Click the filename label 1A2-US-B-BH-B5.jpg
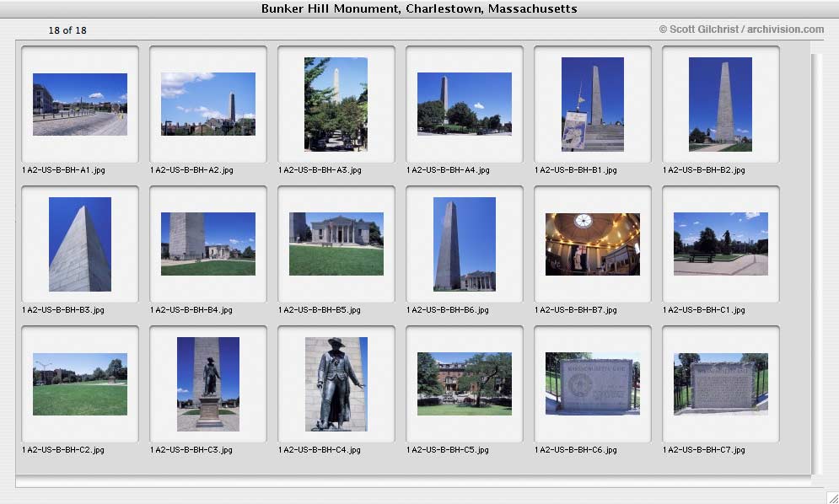This screenshot has height=504, width=839. tap(320, 310)
